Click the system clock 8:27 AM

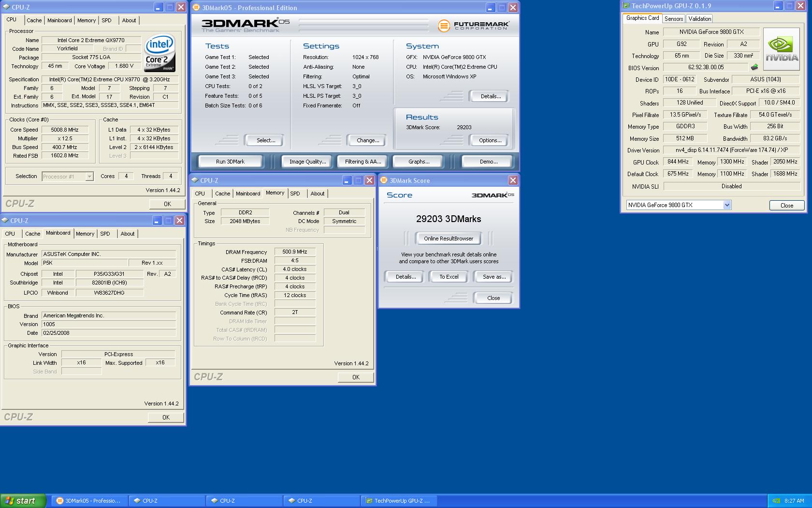coord(794,501)
